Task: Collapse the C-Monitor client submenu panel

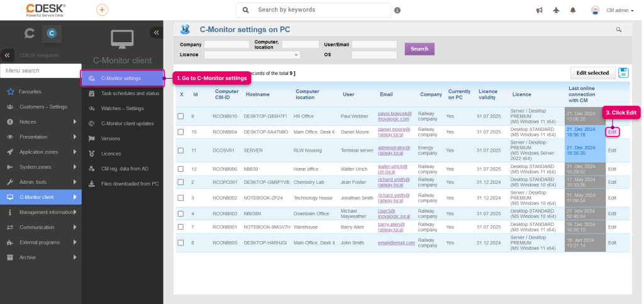Action: point(156,33)
